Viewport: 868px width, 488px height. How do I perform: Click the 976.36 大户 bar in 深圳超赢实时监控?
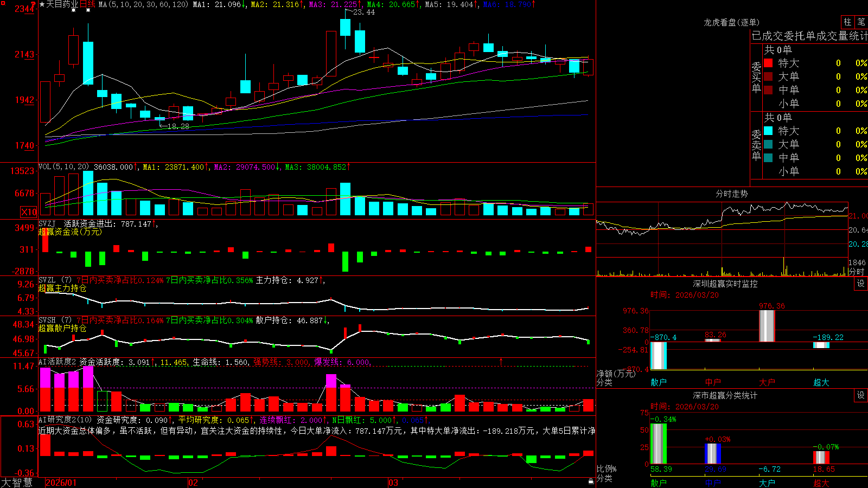pos(767,326)
